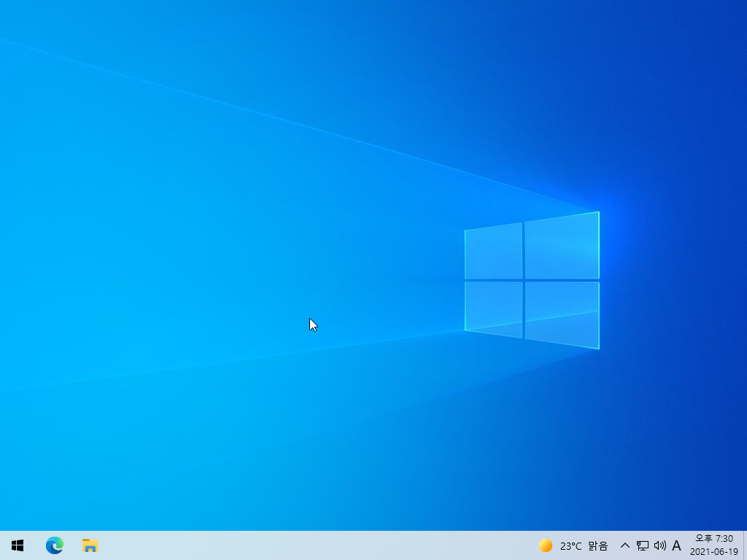Toggle the IME input mode A indicator

(676, 545)
